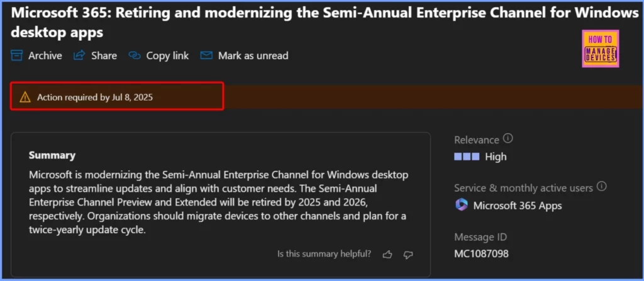The height and width of the screenshot is (281, 644).
Task: Click the Microsoft 365 Apps service name
Action: tap(518, 206)
